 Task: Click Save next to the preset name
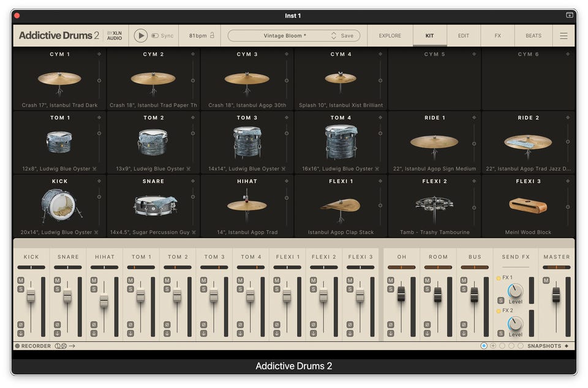coord(347,35)
